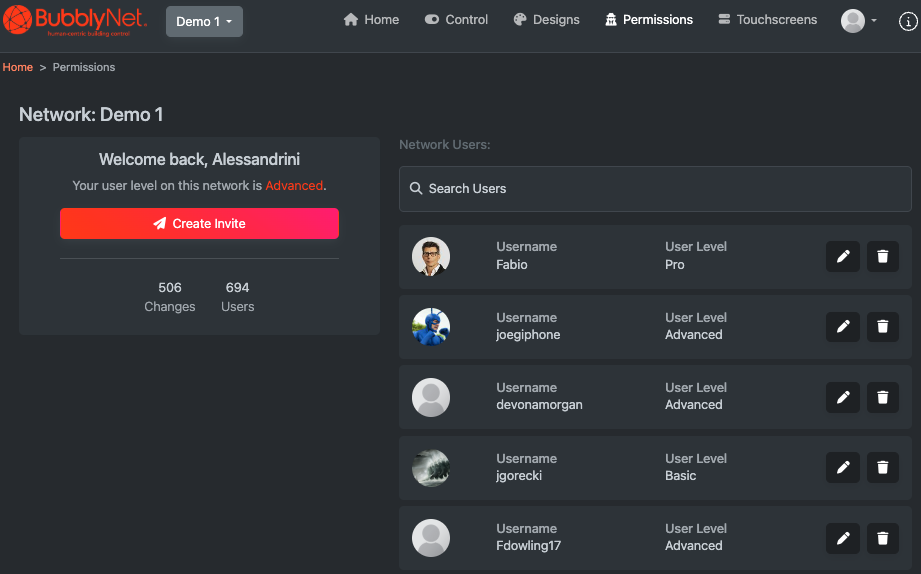
Task: Click the Search Users input field
Action: [x=655, y=188]
